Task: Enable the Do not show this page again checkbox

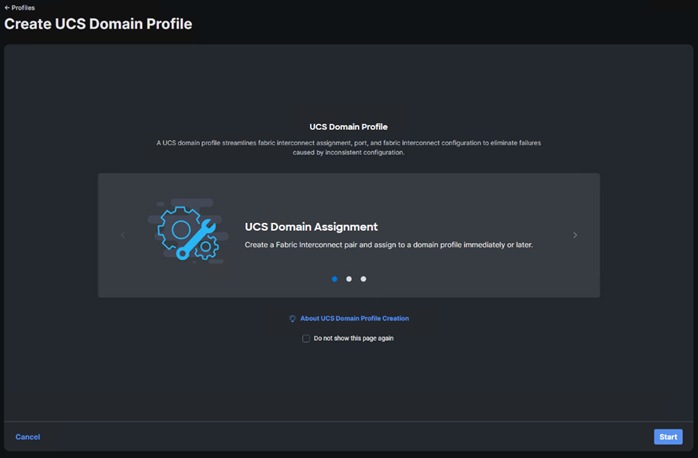Action: coord(306,339)
